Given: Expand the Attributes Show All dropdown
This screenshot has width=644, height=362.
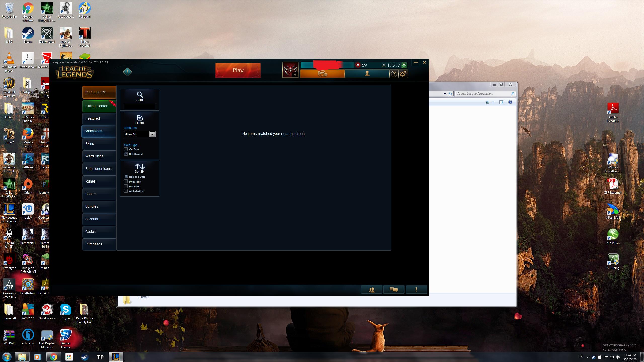Looking at the screenshot, I should 140,134.
